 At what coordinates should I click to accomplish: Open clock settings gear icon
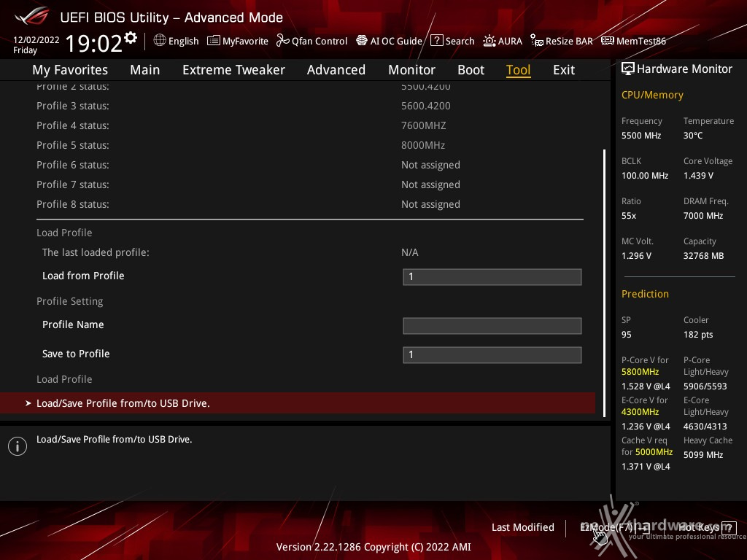coord(131,38)
